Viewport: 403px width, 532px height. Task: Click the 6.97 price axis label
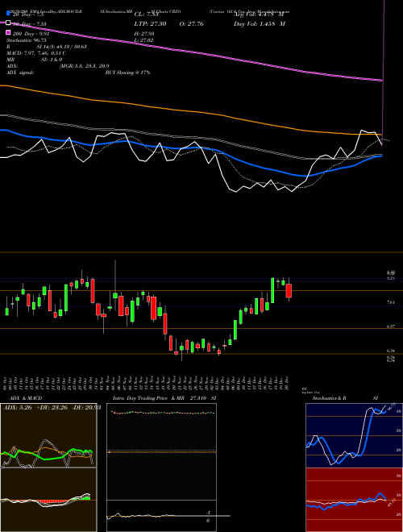[x=391, y=326]
